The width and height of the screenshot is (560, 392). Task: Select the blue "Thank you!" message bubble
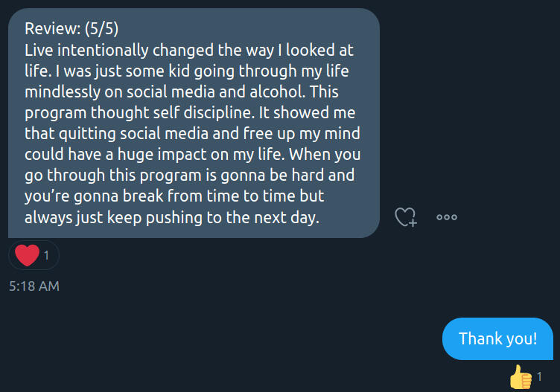coord(497,338)
